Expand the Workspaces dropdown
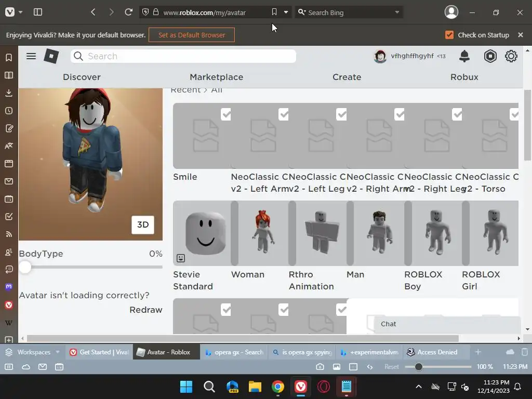Screen dimensions: 532x399 [58, 352]
